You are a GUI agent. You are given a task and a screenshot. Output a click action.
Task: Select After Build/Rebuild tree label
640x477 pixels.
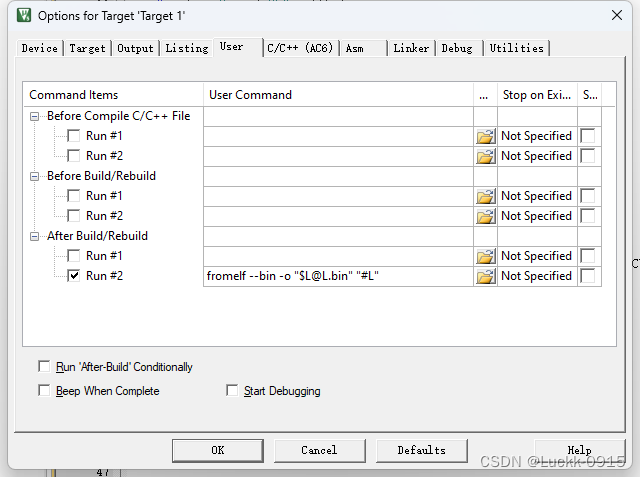click(x=97, y=236)
